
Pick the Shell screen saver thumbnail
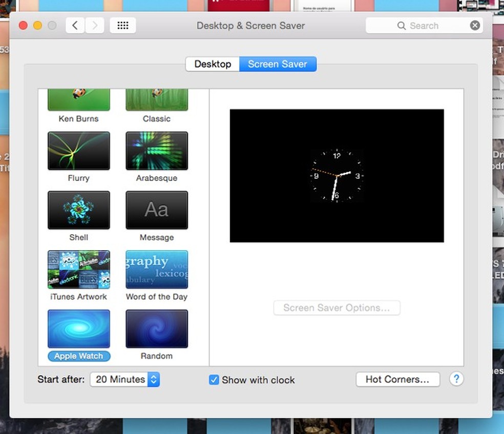79,210
